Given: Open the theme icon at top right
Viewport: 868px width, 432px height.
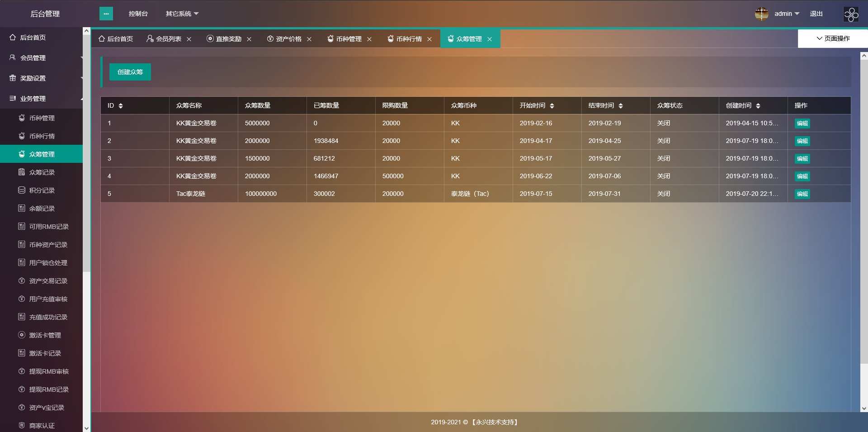Looking at the screenshot, I should tap(851, 14).
